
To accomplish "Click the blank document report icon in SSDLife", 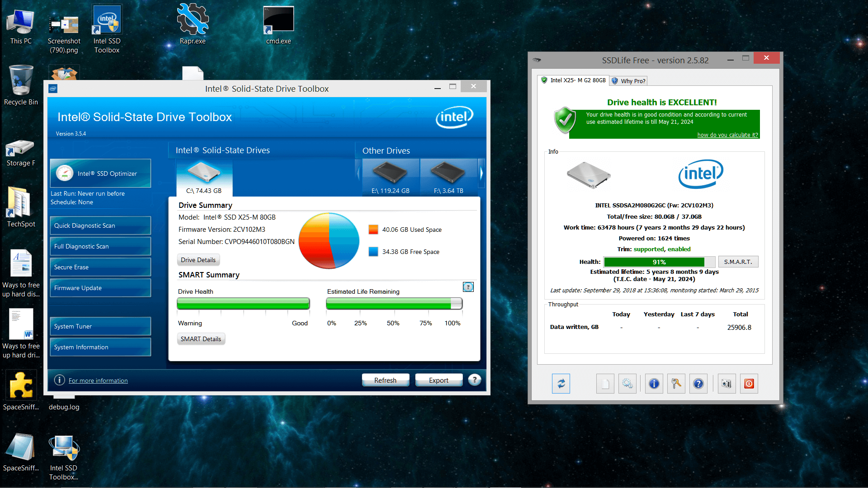I will pyautogui.click(x=605, y=384).
